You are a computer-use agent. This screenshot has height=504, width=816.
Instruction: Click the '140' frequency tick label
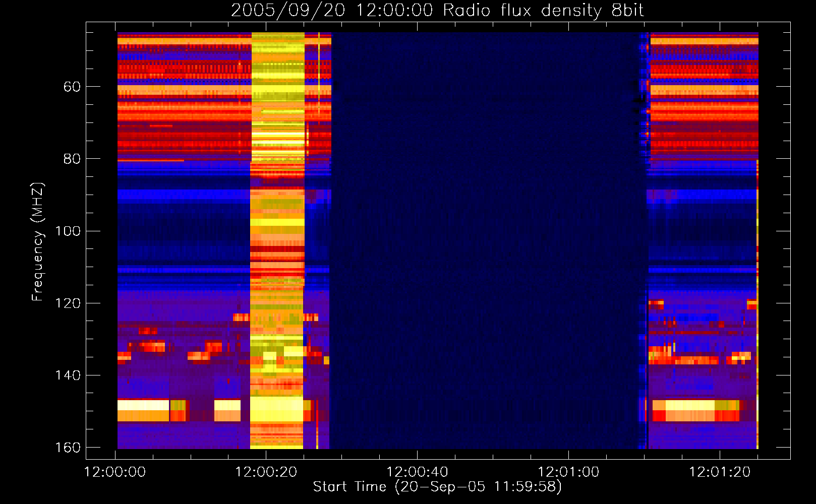pos(68,375)
